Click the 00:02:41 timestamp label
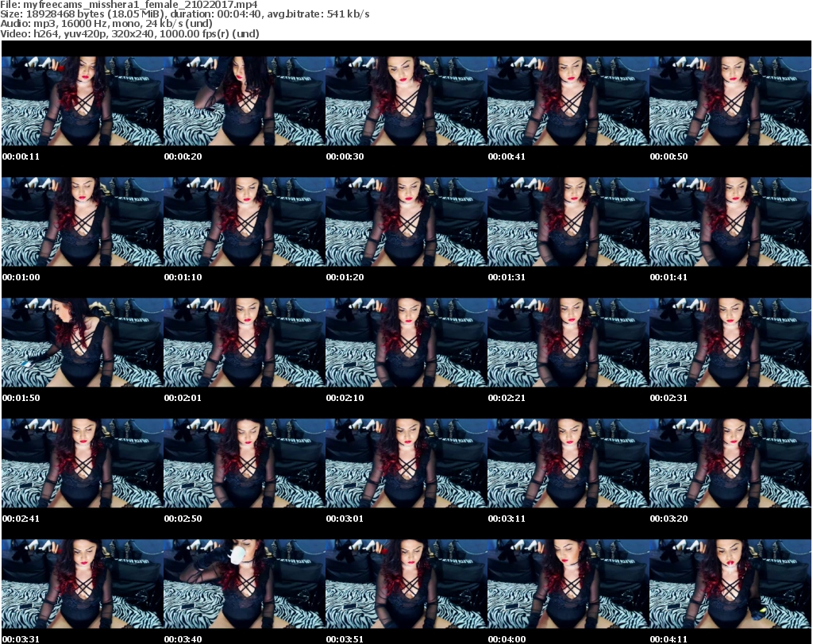Screen dimensions: 813x644 pos(21,519)
